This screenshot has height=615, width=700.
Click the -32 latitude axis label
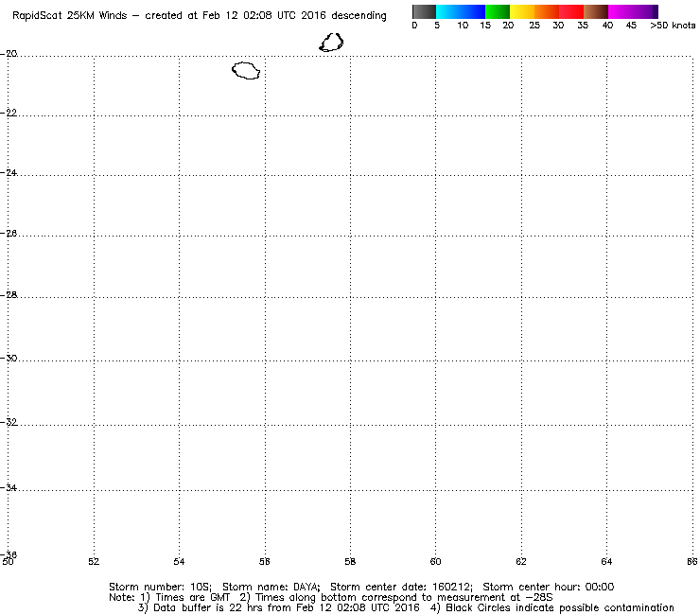9,423
